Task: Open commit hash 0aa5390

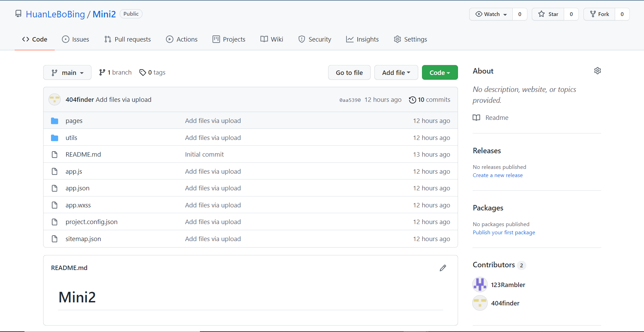Action: [x=350, y=100]
